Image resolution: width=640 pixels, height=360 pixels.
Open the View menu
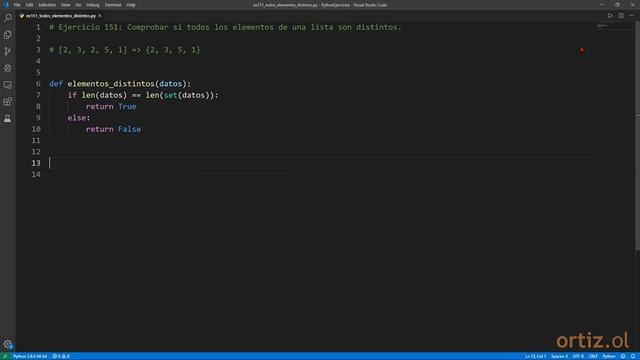[65, 5]
